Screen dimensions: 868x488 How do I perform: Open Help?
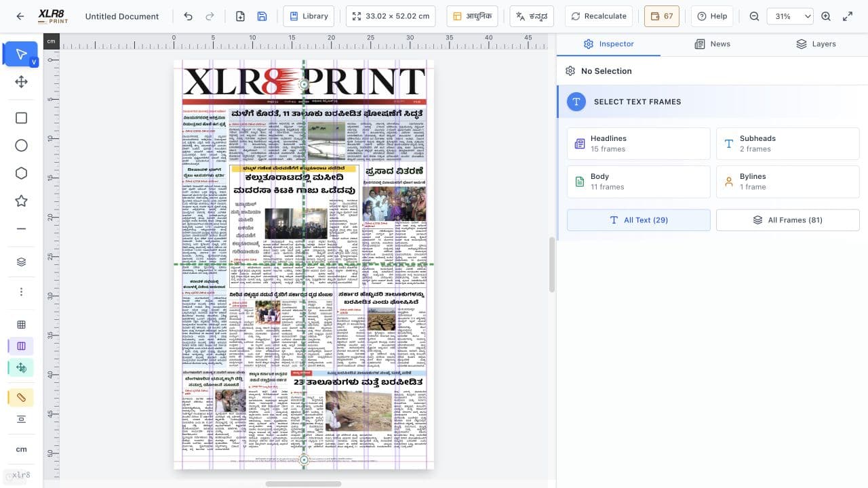712,16
